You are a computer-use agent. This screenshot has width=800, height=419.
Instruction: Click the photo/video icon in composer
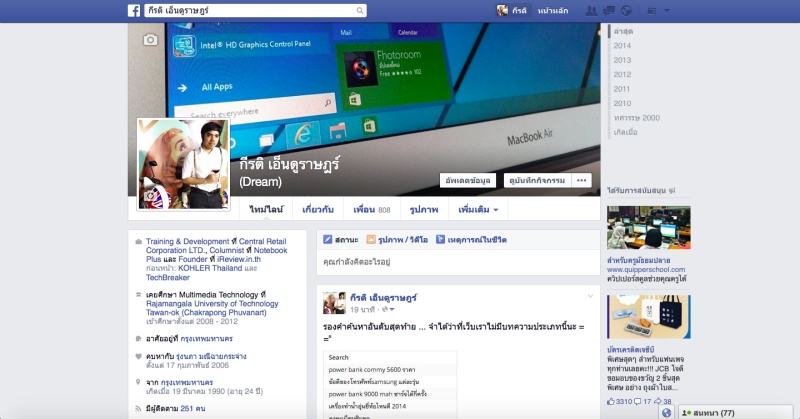371,239
